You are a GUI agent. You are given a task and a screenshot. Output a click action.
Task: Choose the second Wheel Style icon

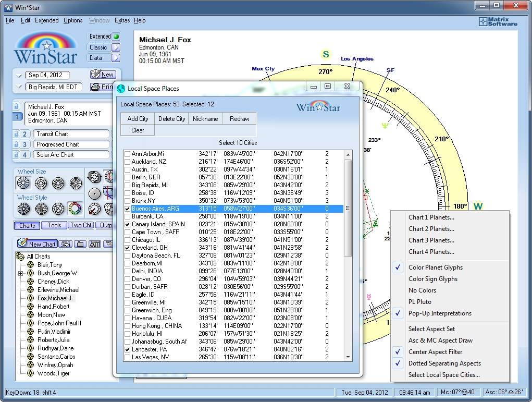click(41, 209)
